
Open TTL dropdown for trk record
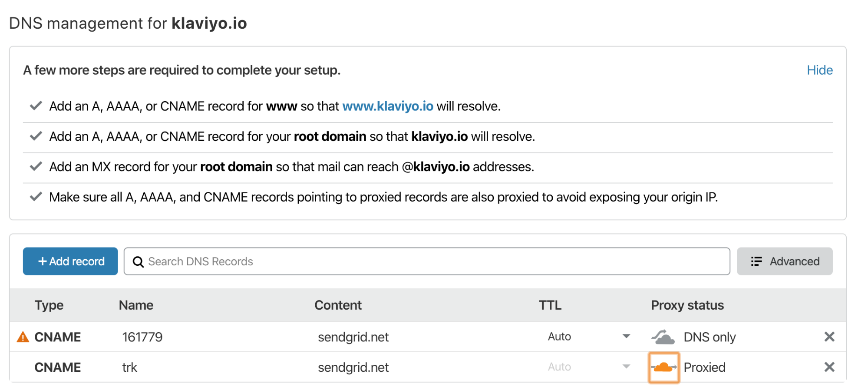coord(588,367)
